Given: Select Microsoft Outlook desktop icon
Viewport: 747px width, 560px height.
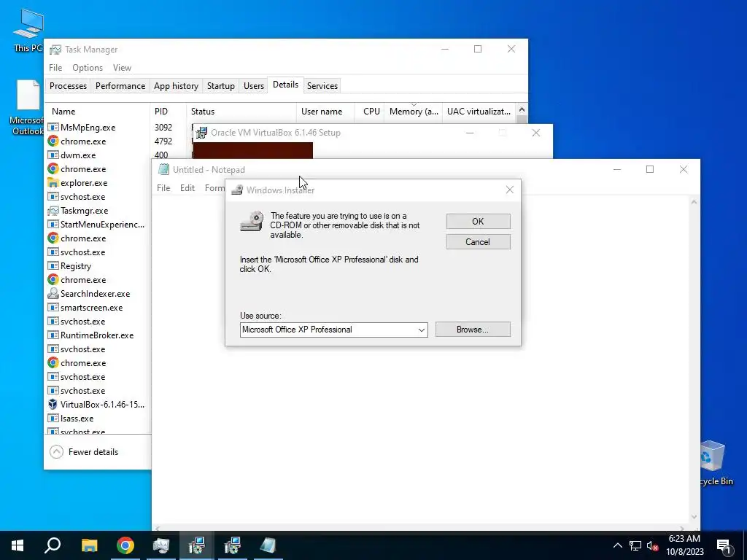Looking at the screenshot, I should 28,108.
